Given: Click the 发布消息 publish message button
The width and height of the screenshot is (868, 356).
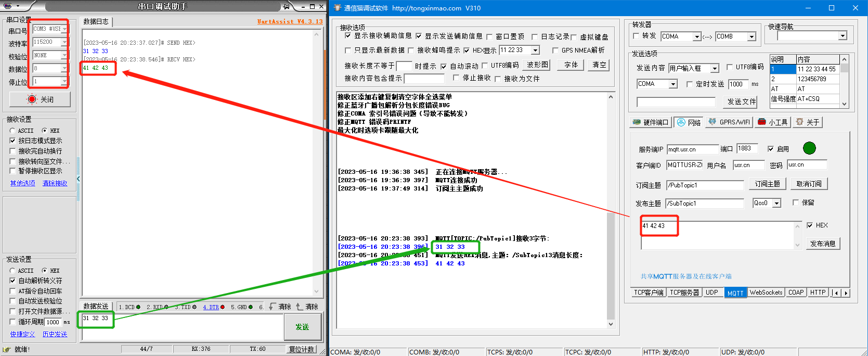Looking at the screenshot, I should (822, 244).
